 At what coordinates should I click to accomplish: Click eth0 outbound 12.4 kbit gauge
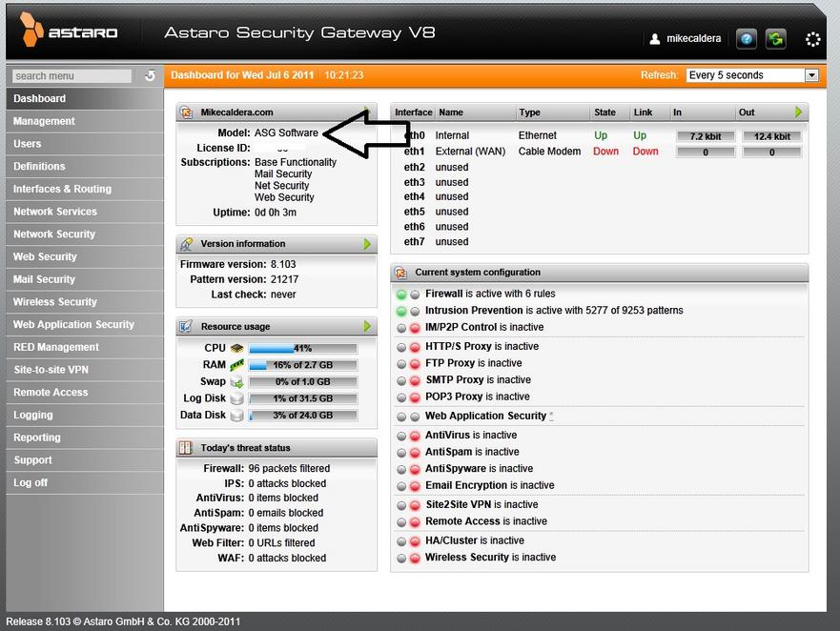[x=771, y=136]
